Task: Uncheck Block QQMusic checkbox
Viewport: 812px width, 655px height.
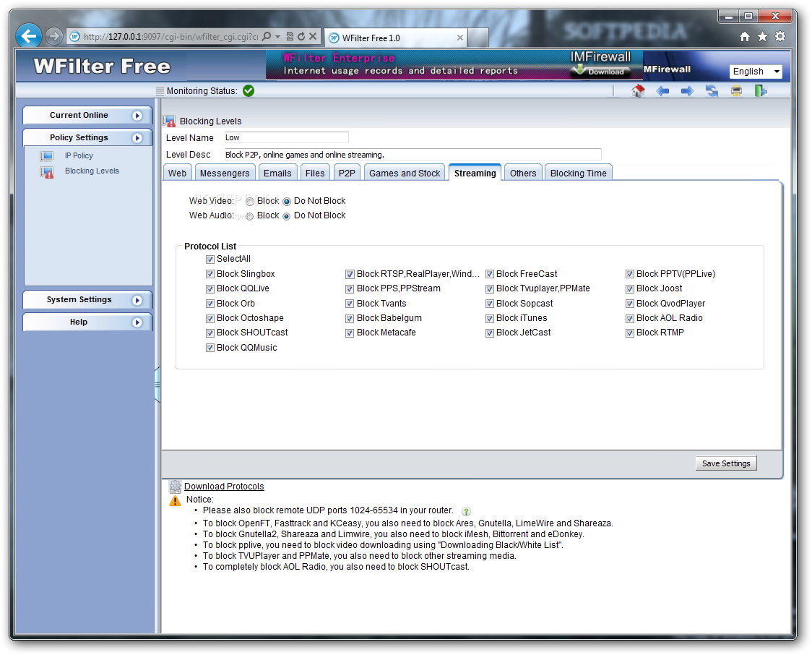Action: tap(210, 348)
